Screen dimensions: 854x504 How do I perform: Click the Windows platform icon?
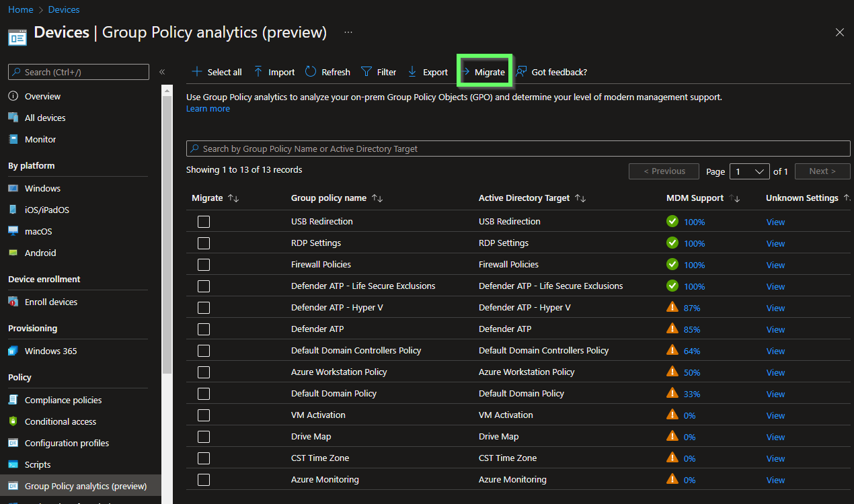pyautogui.click(x=13, y=188)
